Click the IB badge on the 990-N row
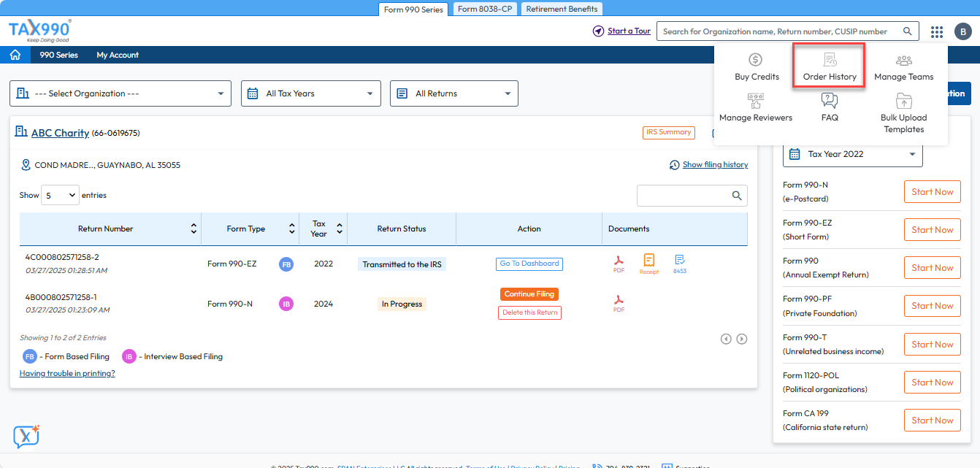Viewport: 980px width, 468px height. coord(286,304)
